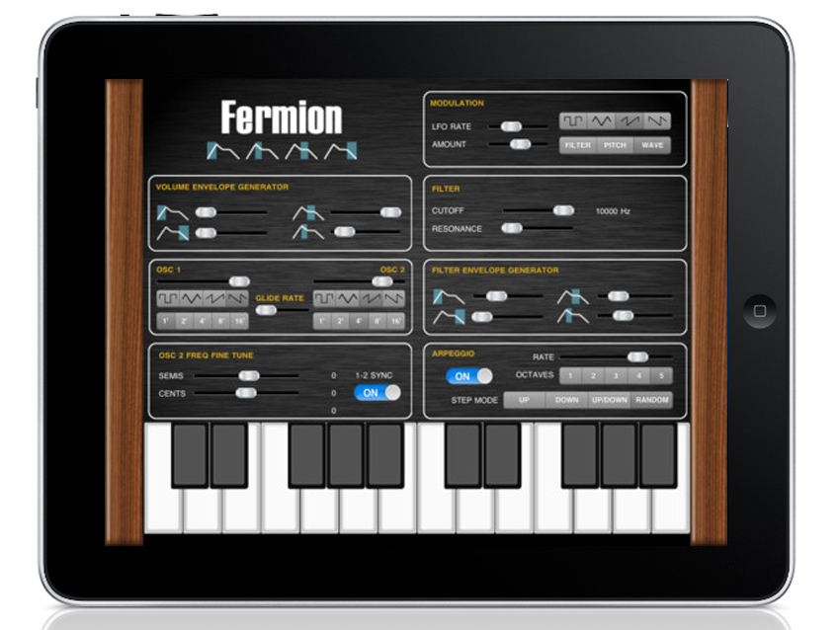Turn off the 1-2 SYNC switch
This screenshot has height=630, width=840.
378,393
